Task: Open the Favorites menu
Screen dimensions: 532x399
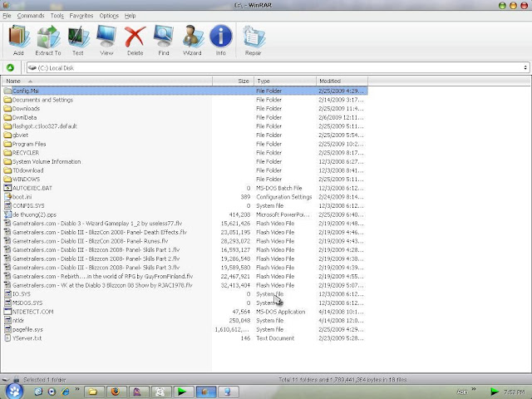Action: tap(81, 16)
